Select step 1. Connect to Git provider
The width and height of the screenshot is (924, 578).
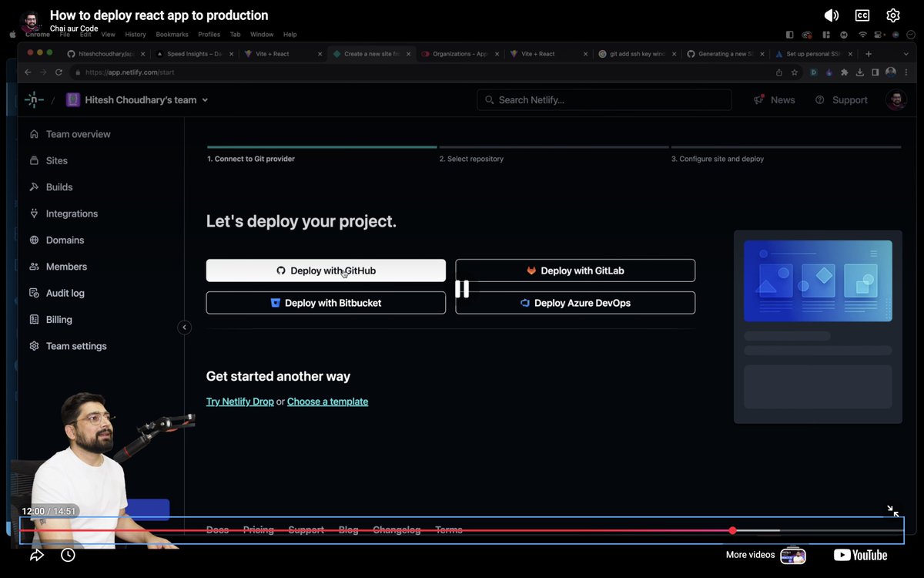pos(251,159)
